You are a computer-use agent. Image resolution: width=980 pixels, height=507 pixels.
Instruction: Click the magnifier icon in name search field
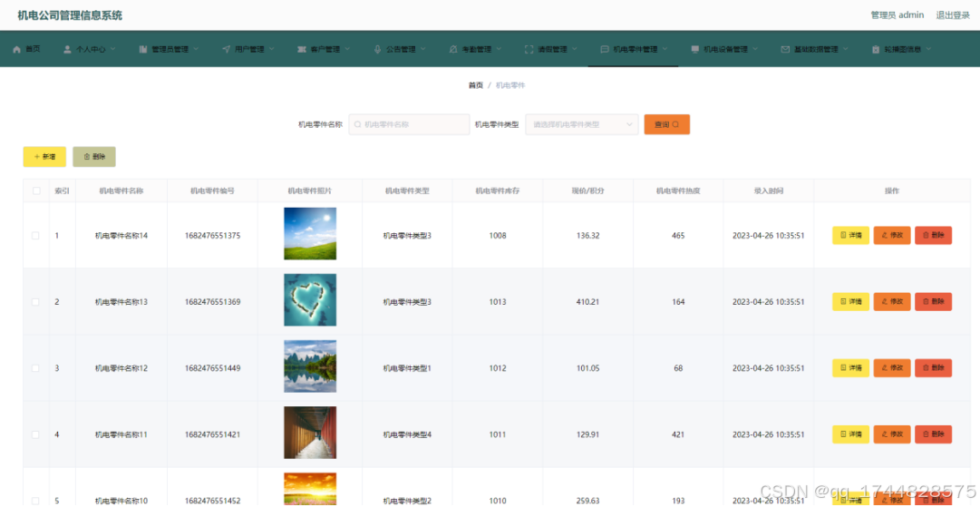click(x=357, y=124)
